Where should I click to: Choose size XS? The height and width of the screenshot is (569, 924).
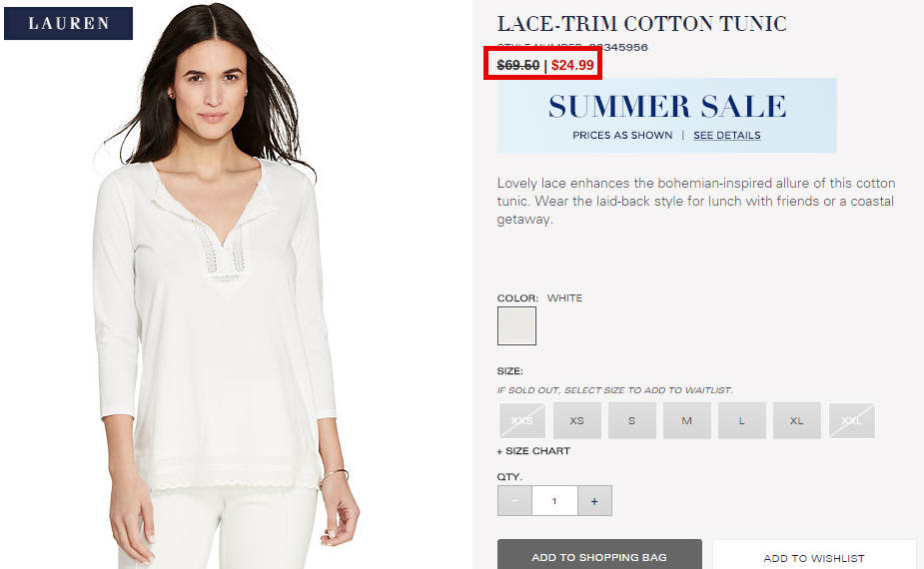pos(577,420)
